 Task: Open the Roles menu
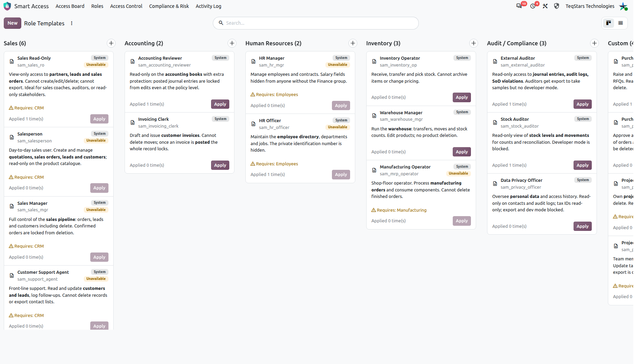(97, 6)
